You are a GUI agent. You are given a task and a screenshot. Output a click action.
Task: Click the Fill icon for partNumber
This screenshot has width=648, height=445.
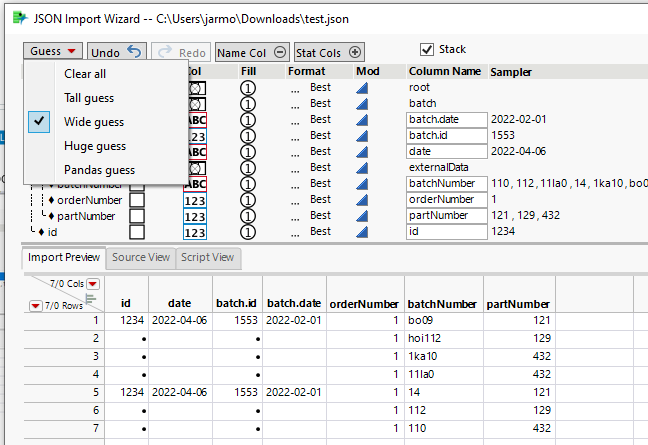point(248,216)
